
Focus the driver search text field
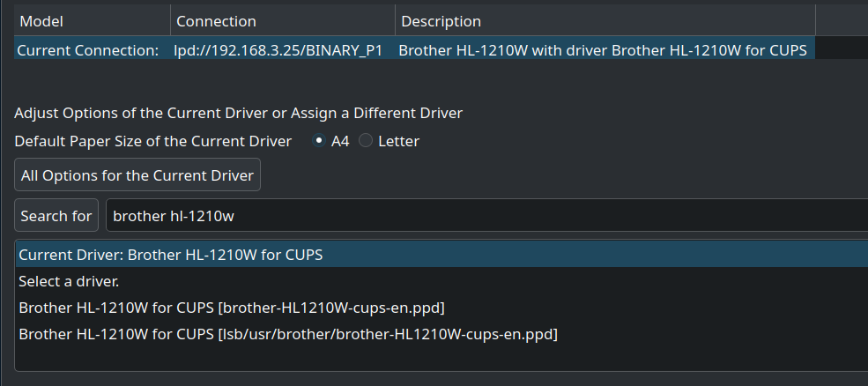485,216
